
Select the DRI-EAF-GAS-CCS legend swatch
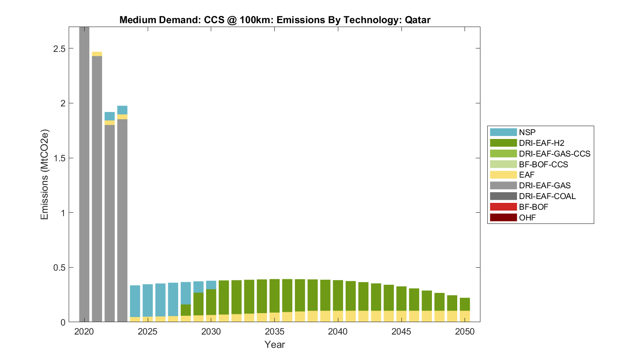(x=503, y=154)
